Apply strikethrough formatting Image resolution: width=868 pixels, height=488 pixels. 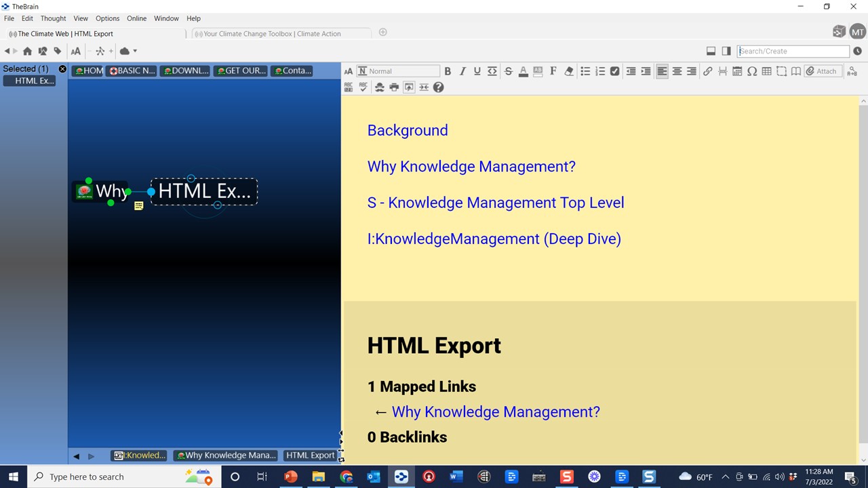[x=509, y=71]
